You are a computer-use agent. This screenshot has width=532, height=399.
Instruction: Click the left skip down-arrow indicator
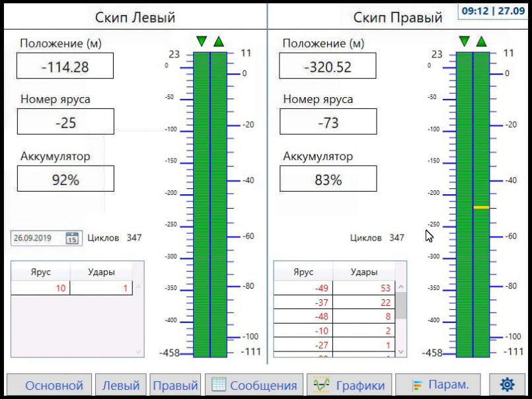point(202,42)
